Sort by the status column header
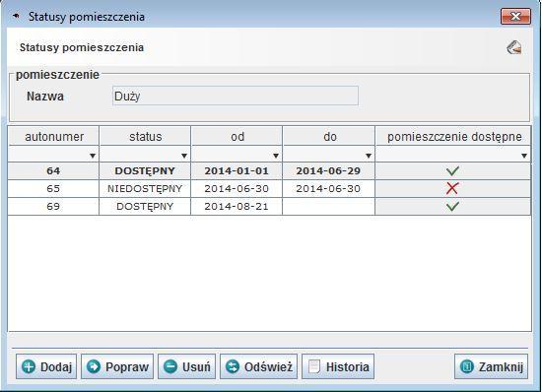The height and width of the screenshot is (392, 542). 145,137
